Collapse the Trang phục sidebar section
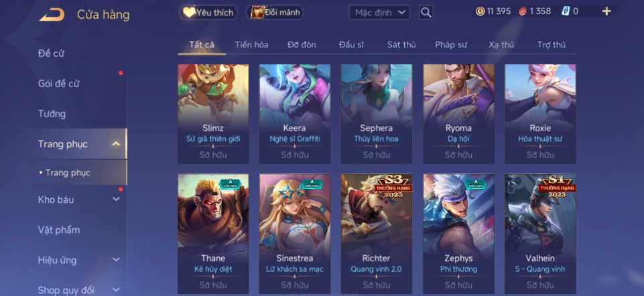This screenshot has width=644, height=296. (116, 144)
